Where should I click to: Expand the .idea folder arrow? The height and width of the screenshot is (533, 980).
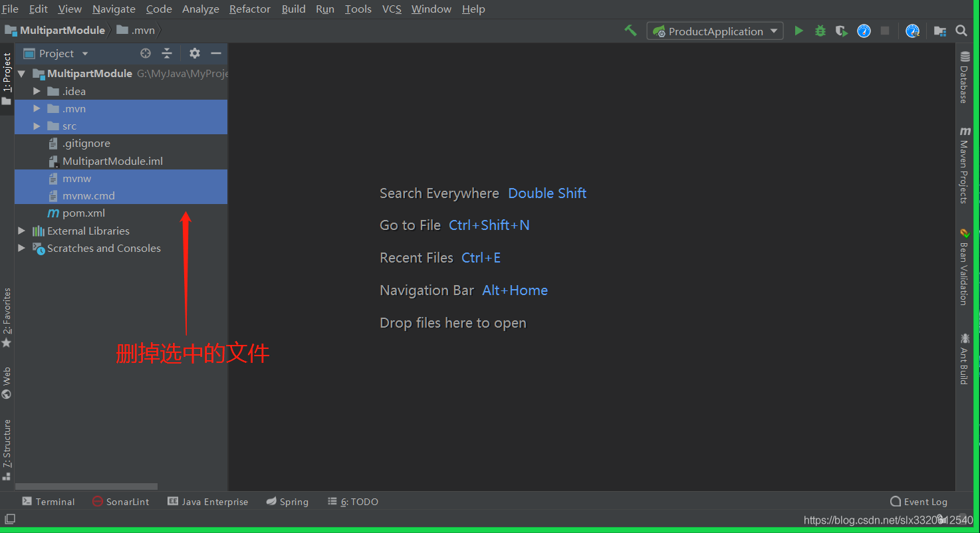click(x=37, y=91)
